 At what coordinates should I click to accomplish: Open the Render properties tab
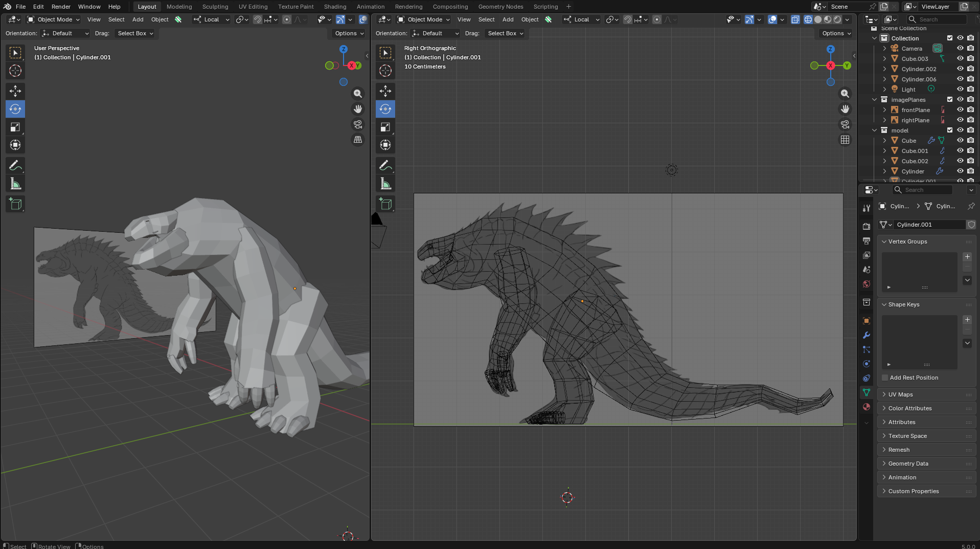point(867,226)
